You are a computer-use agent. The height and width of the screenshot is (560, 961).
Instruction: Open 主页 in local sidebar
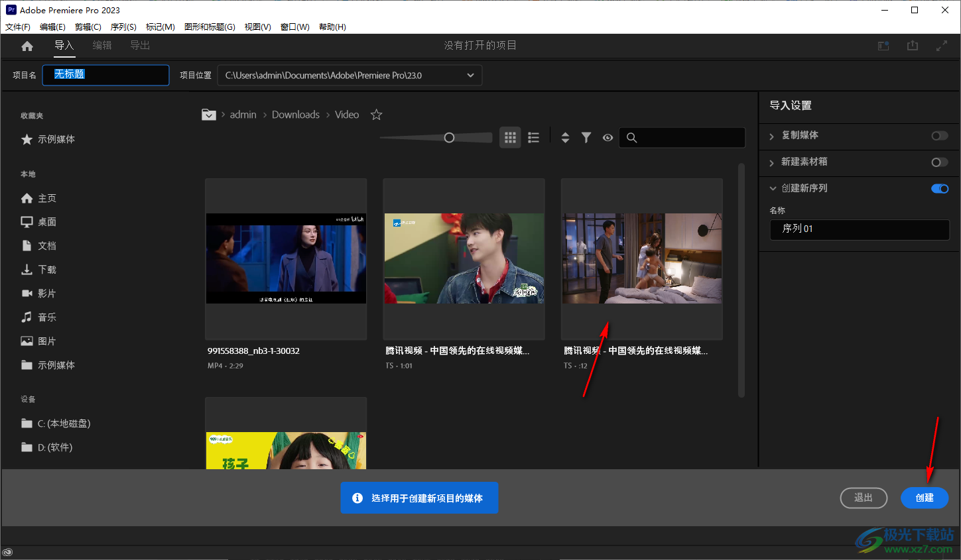(38, 198)
